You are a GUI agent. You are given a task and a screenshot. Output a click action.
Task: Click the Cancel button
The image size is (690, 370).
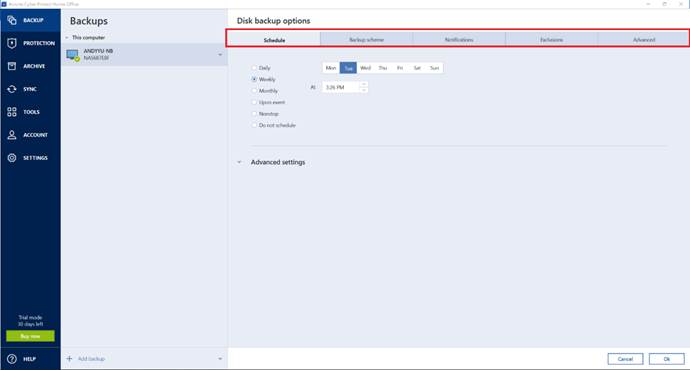(625, 359)
